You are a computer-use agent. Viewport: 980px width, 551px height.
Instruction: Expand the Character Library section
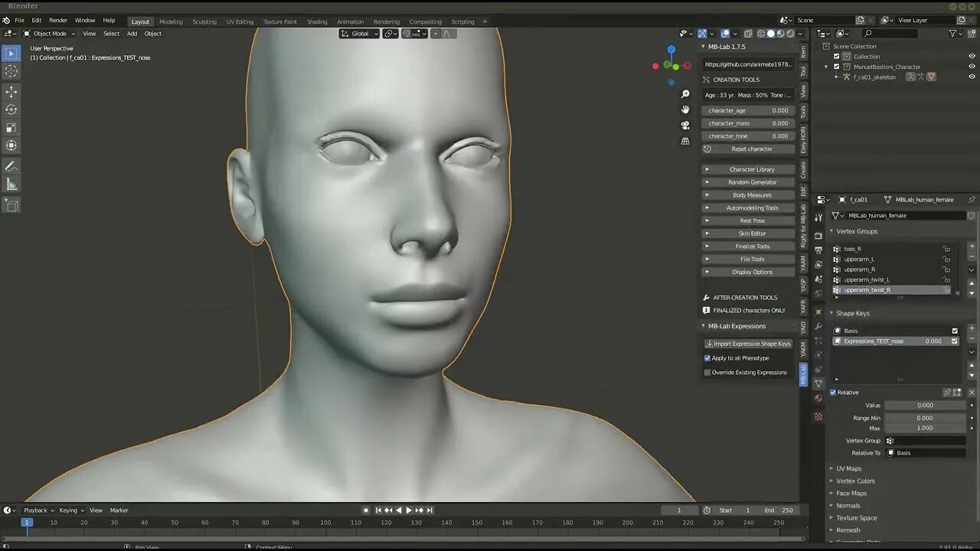748,169
